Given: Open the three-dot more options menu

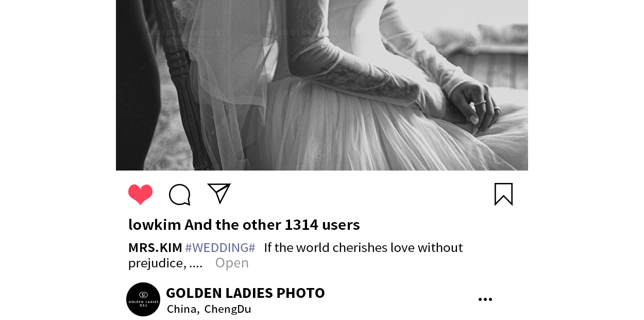Looking at the screenshot, I should pos(485,299).
